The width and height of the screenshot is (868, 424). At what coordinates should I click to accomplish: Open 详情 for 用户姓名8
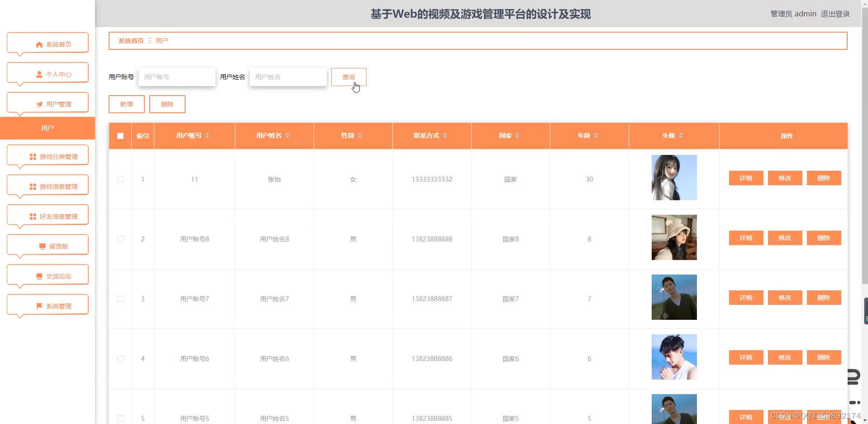pyautogui.click(x=746, y=238)
